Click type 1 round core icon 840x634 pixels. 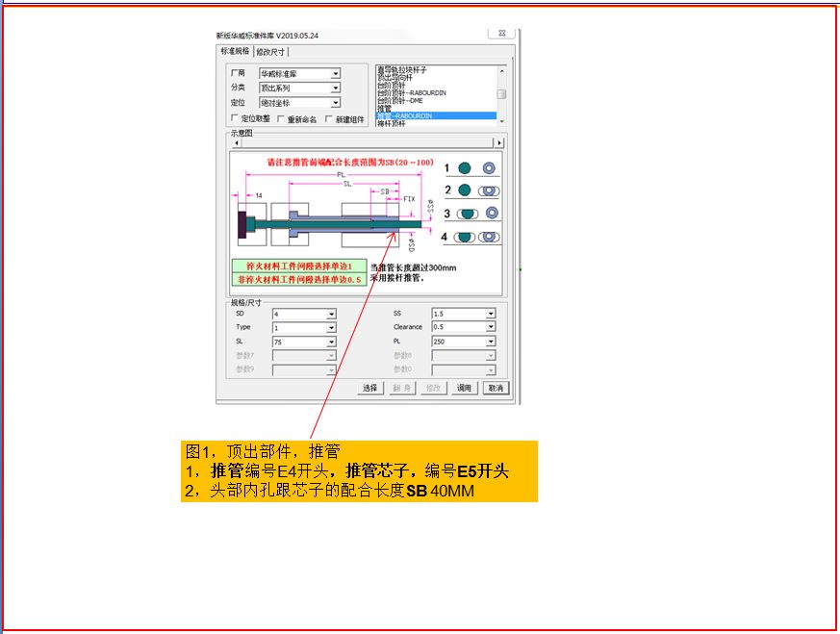465,168
